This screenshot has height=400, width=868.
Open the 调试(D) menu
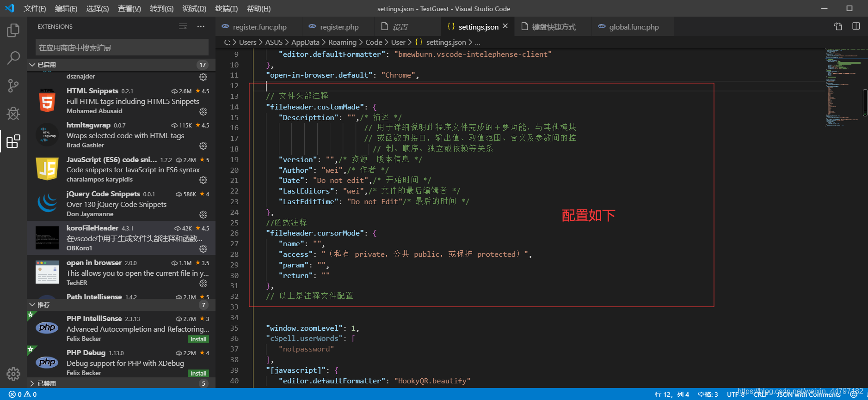(x=194, y=9)
